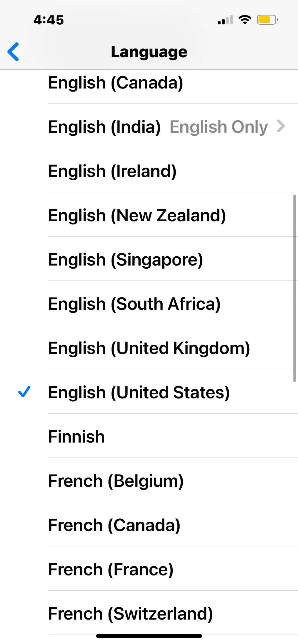The image size is (298, 644).
Task: Tap the blue checkmark beside United States
Action: [x=24, y=392]
